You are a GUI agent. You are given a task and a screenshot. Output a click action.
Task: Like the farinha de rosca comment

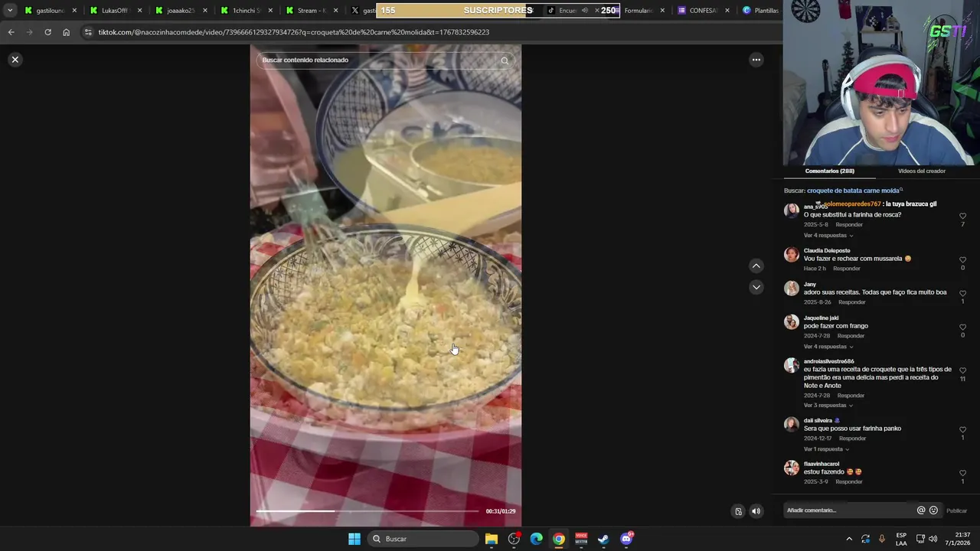click(x=962, y=217)
